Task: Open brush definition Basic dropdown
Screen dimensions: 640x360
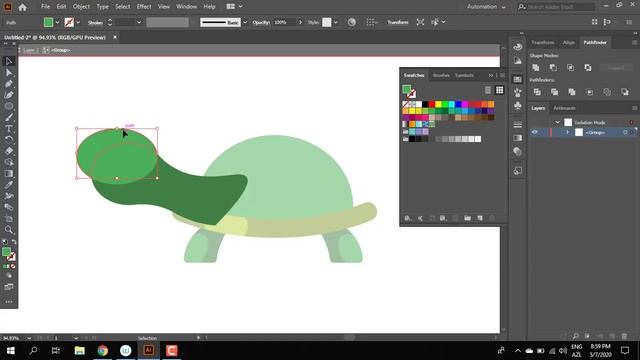Action: (x=245, y=22)
